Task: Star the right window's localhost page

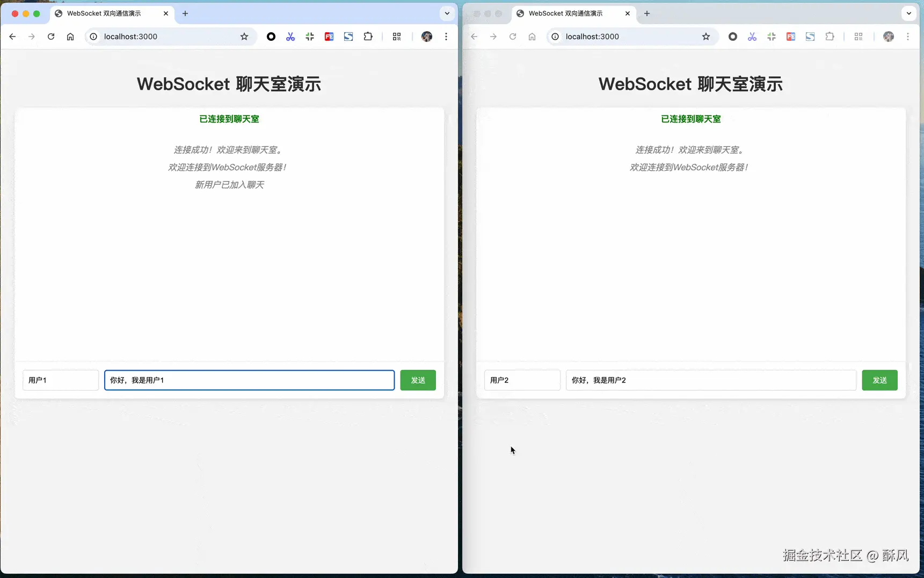Action: click(x=706, y=37)
